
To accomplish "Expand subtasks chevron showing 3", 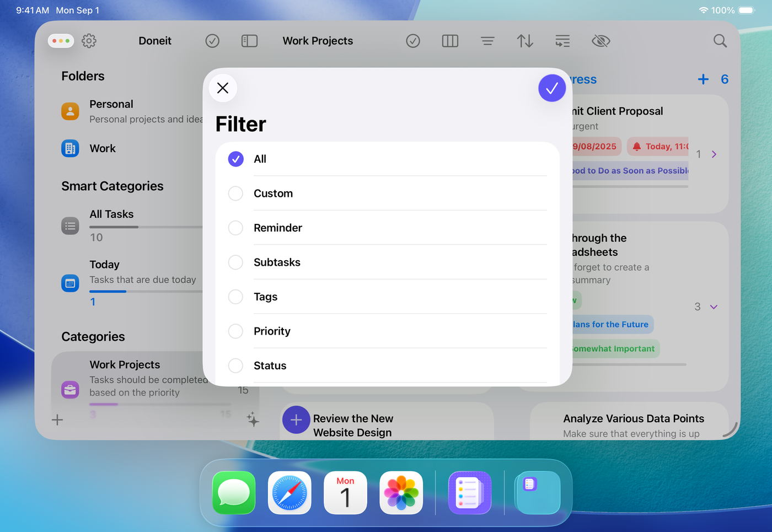I will tap(714, 307).
